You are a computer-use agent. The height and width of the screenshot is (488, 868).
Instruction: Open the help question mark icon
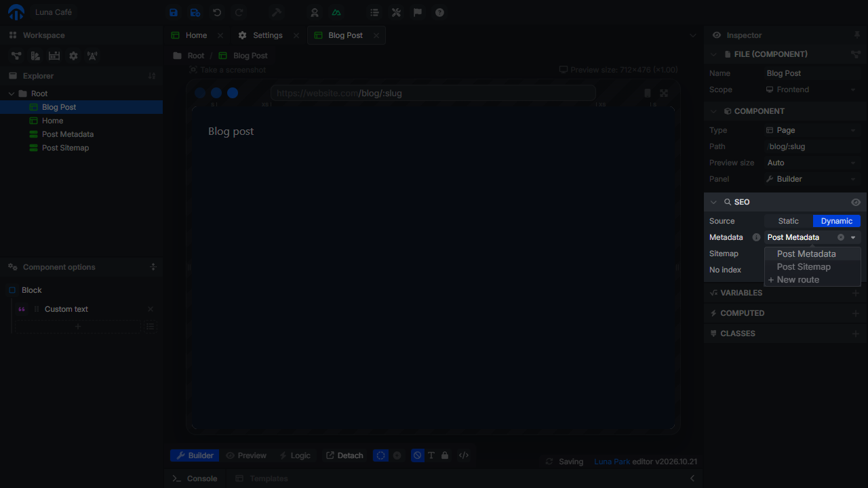click(x=439, y=12)
